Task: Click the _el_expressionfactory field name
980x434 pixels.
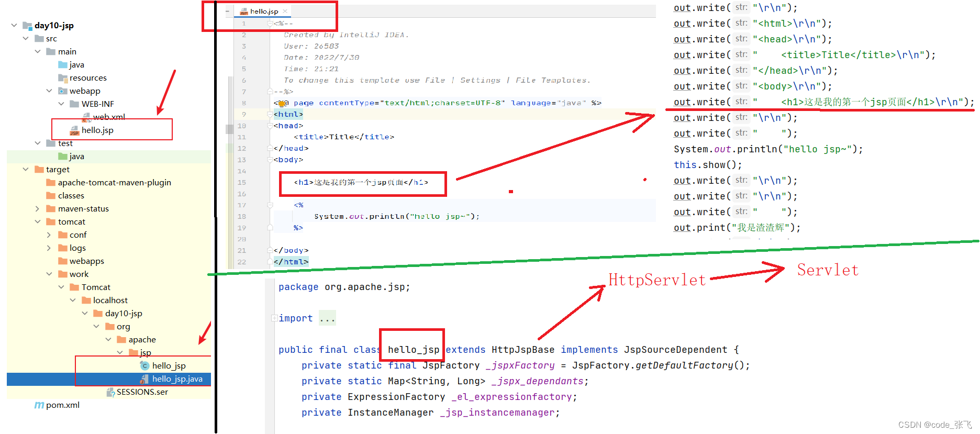Action: click(511, 397)
